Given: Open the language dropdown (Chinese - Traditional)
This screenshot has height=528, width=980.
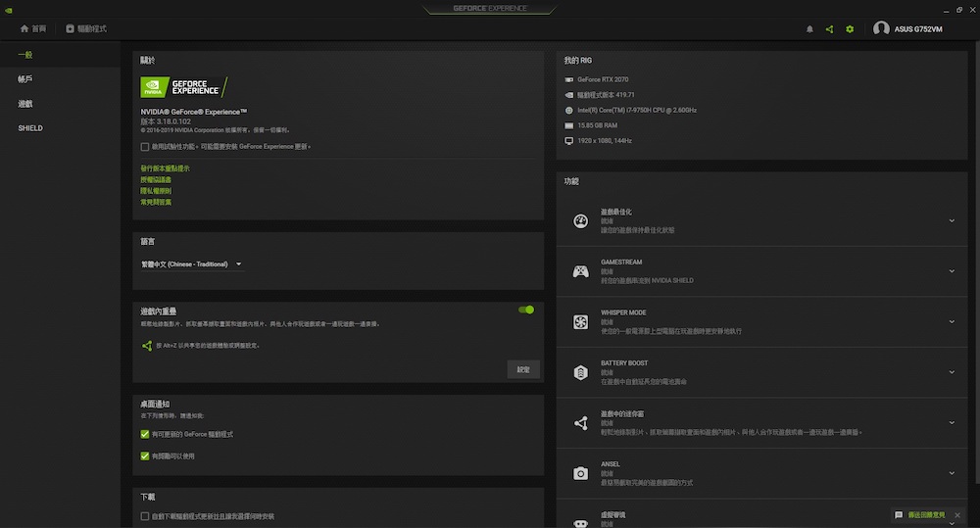Looking at the screenshot, I should point(191,264).
